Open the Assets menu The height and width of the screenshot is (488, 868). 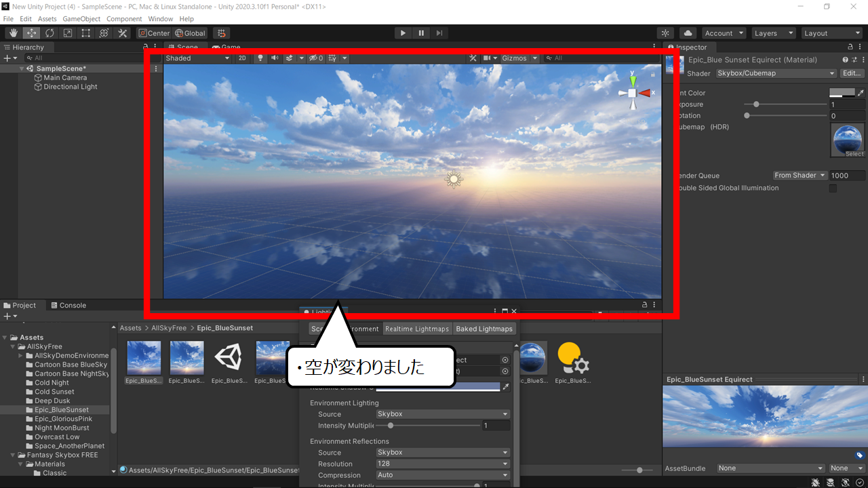tap(47, 19)
